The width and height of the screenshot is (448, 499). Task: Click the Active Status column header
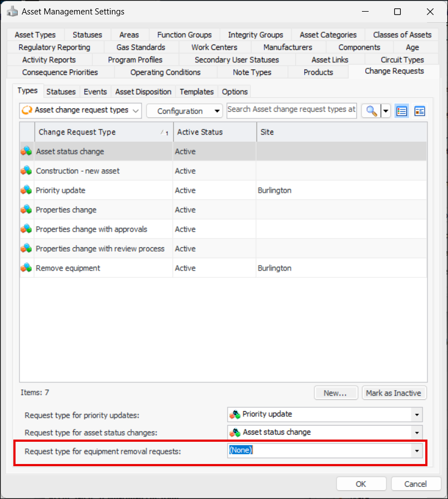coord(215,132)
